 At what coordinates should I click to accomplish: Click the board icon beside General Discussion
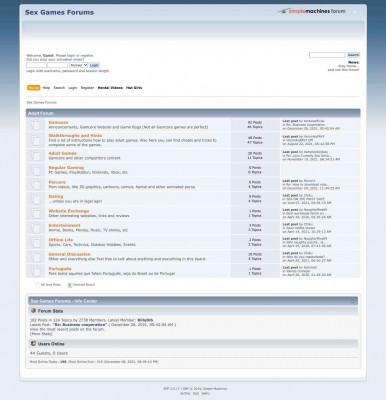[x=35, y=257]
